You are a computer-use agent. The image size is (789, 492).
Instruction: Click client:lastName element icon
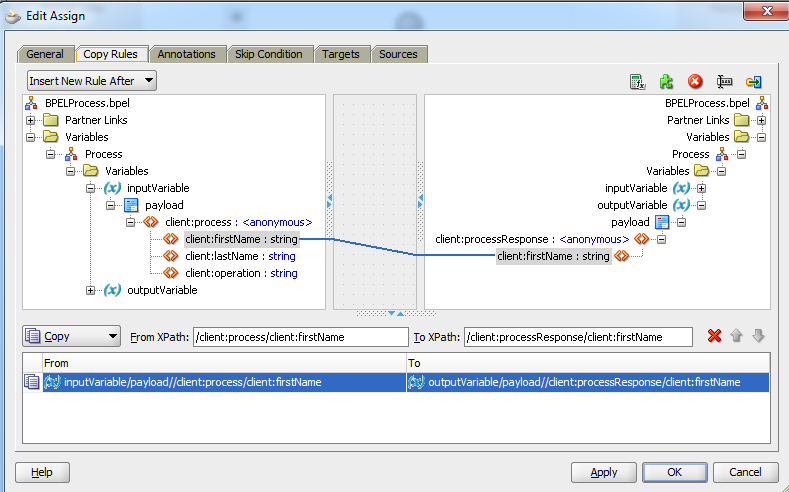tap(171, 256)
